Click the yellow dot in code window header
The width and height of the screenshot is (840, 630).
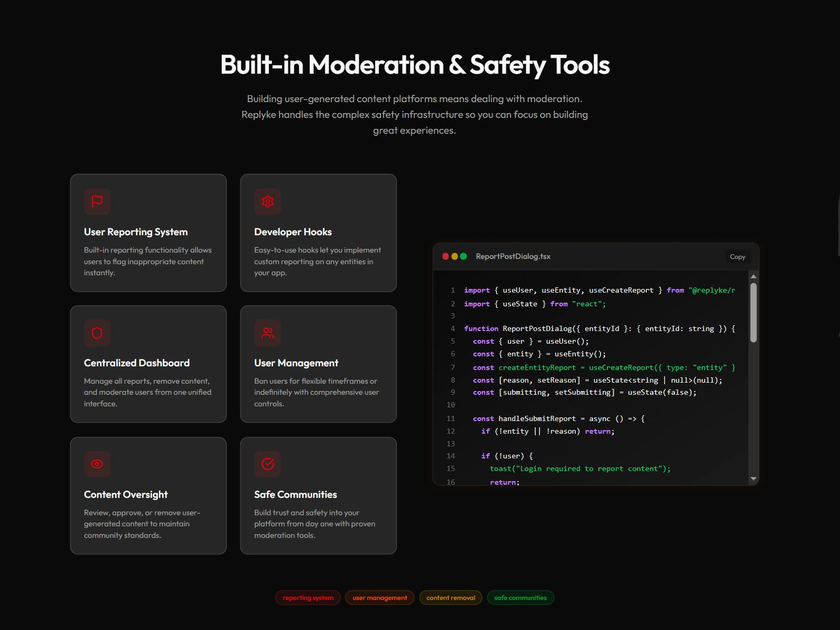click(454, 256)
